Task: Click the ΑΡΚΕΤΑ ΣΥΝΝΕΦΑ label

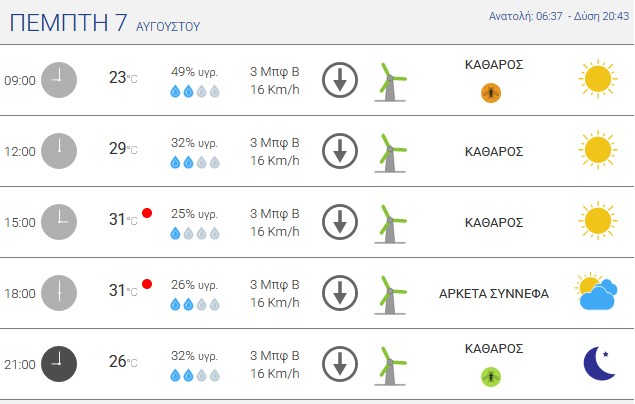Action: tap(494, 293)
